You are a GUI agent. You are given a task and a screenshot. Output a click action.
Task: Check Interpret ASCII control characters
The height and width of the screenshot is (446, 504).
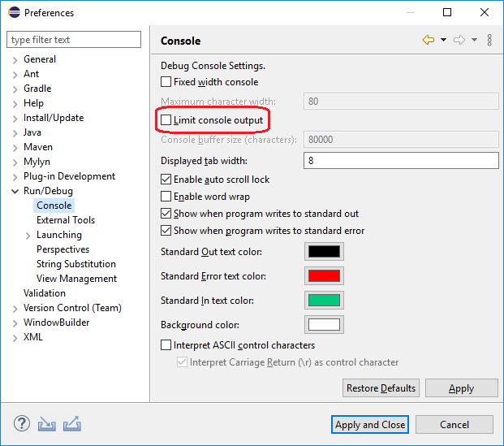tap(166, 345)
